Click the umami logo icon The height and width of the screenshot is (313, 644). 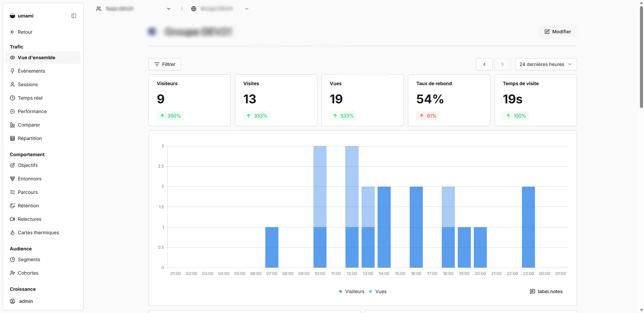click(x=12, y=16)
